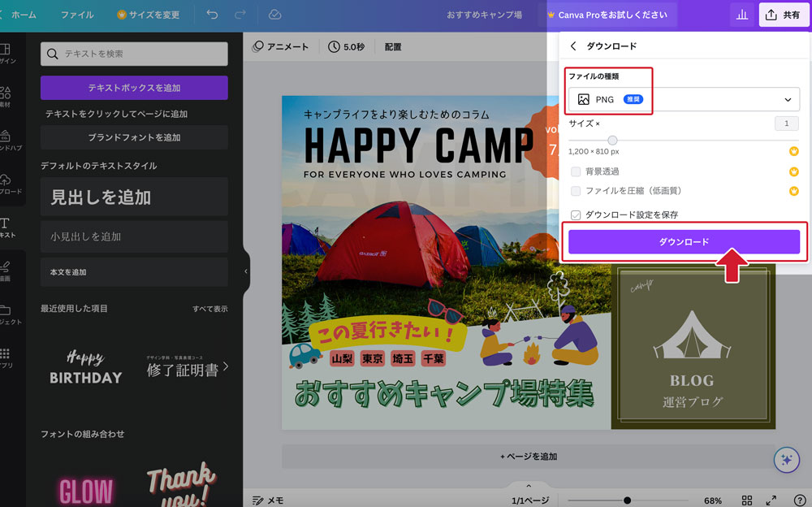Click the redo arrow icon

[x=240, y=15]
